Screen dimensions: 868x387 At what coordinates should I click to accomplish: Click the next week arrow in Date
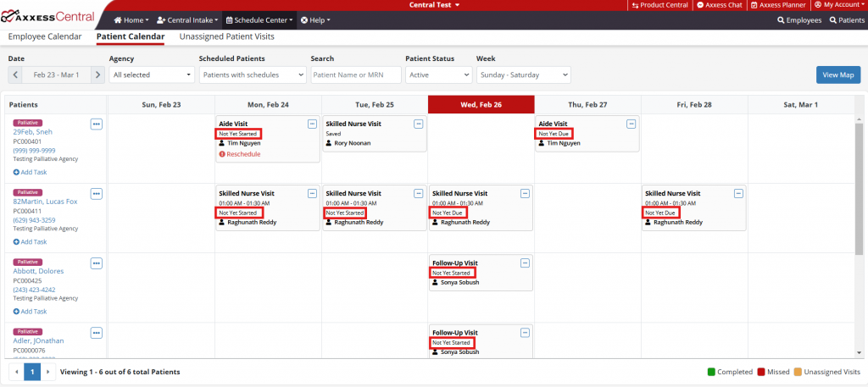97,75
